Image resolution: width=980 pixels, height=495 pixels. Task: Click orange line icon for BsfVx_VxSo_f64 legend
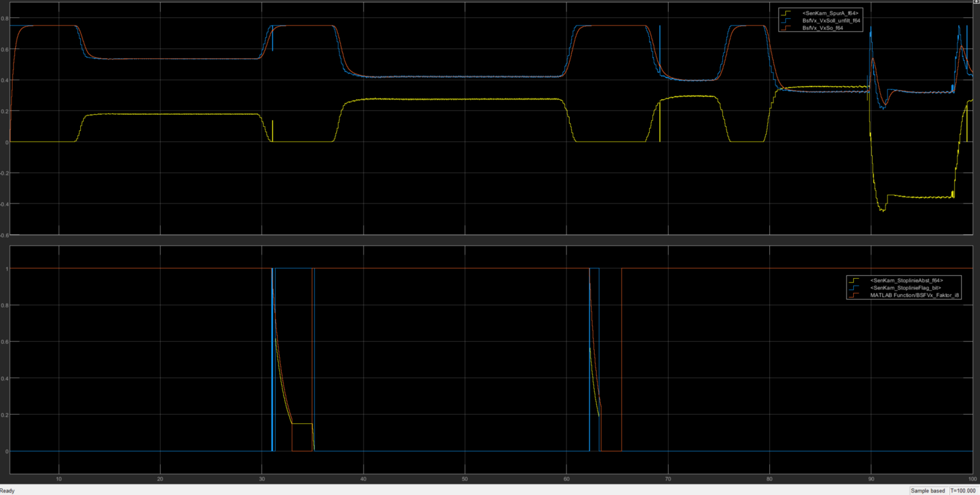pos(786,28)
